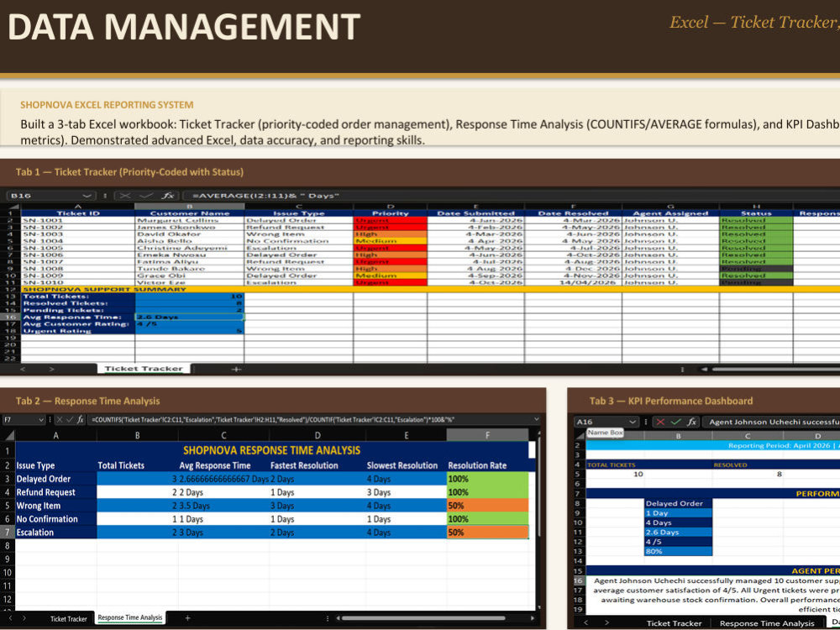Select column B header in Ticket Tracker sheet

click(190, 207)
